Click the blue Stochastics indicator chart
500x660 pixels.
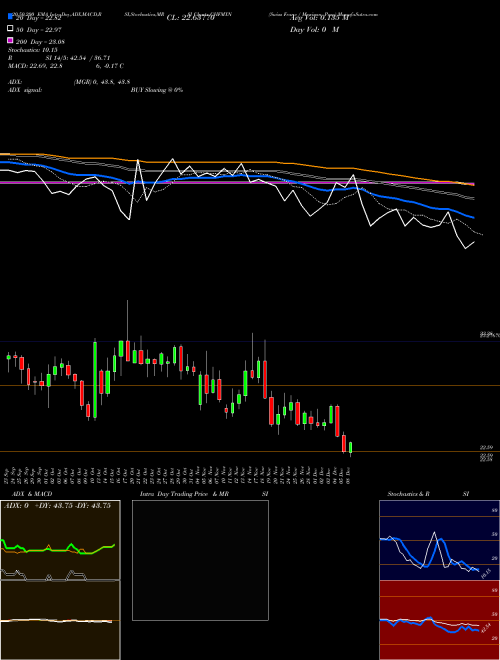tap(439, 540)
